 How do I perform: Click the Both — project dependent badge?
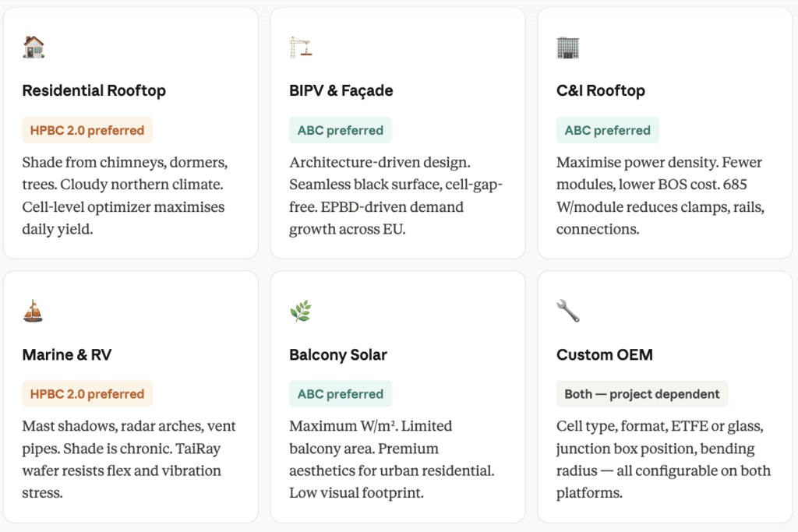(x=642, y=394)
